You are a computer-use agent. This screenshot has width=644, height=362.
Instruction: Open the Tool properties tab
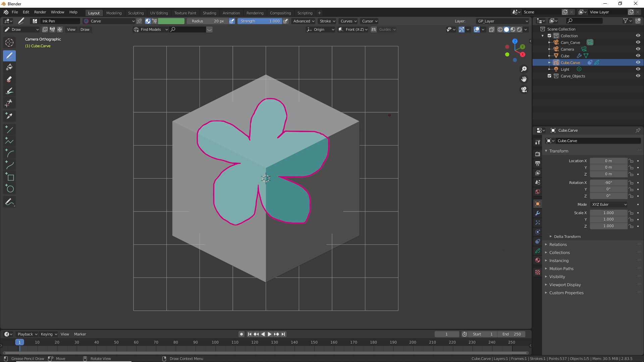click(x=538, y=142)
